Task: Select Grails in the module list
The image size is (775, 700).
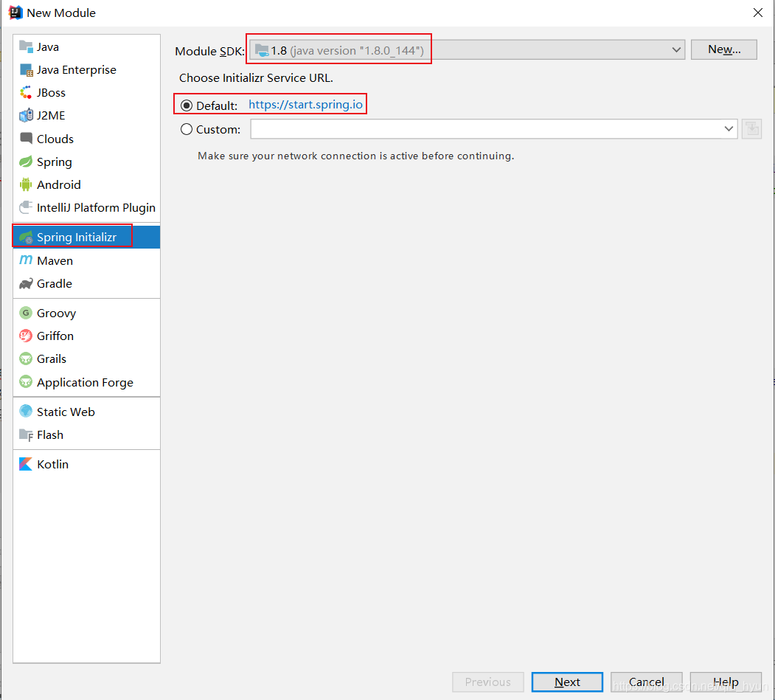Action: [x=86, y=358]
